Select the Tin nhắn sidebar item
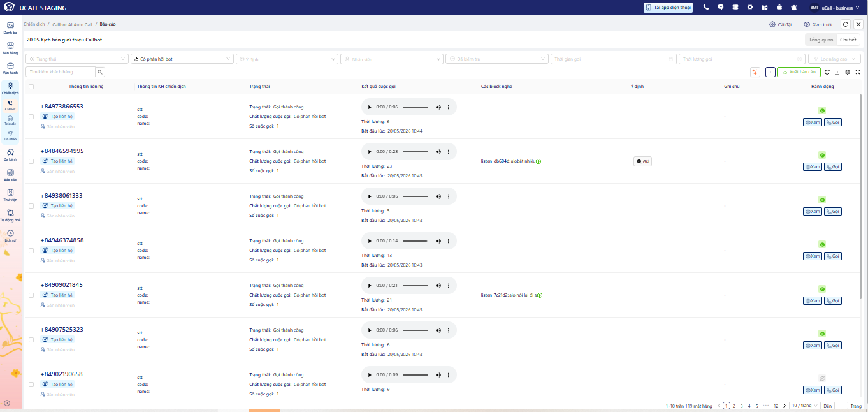868x412 pixels. [10, 135]
